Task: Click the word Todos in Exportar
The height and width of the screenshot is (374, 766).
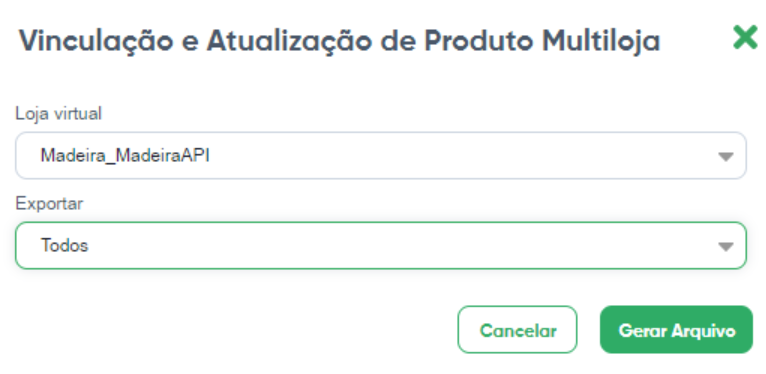Action: coord(64,246)
